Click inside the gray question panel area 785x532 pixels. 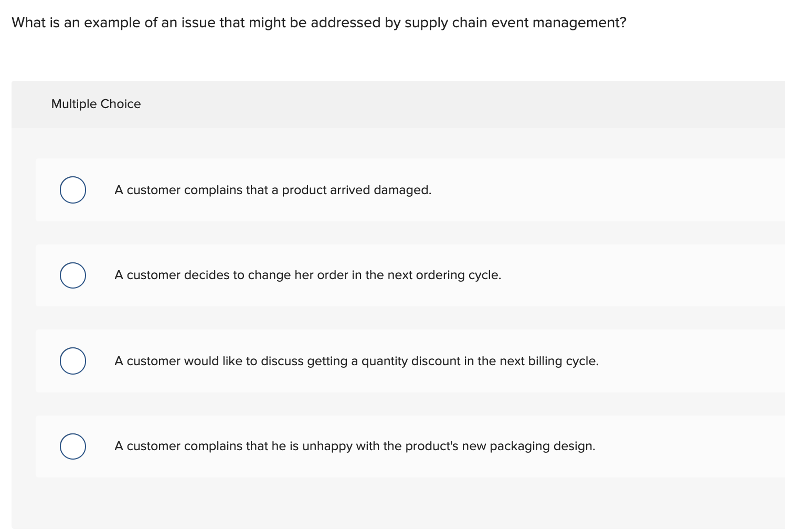pos(394,504)
